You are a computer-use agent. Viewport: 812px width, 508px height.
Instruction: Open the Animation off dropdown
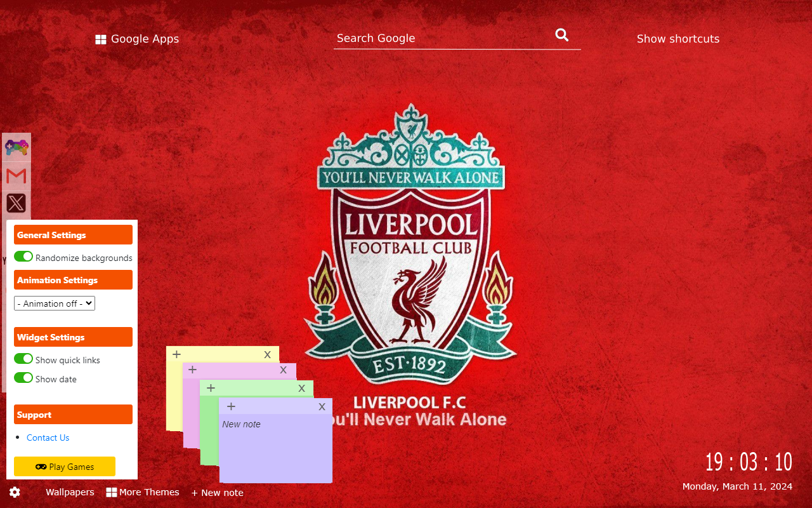click(x=55, y=304)
